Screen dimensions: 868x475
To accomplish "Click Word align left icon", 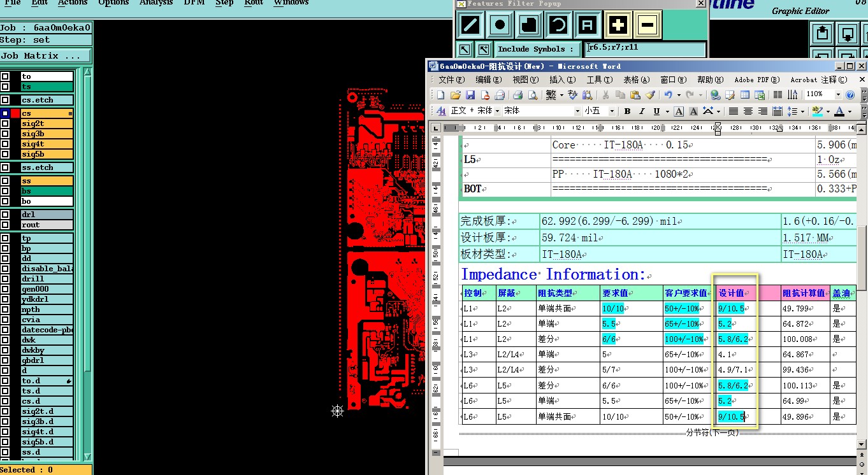I will click(734, 111).
